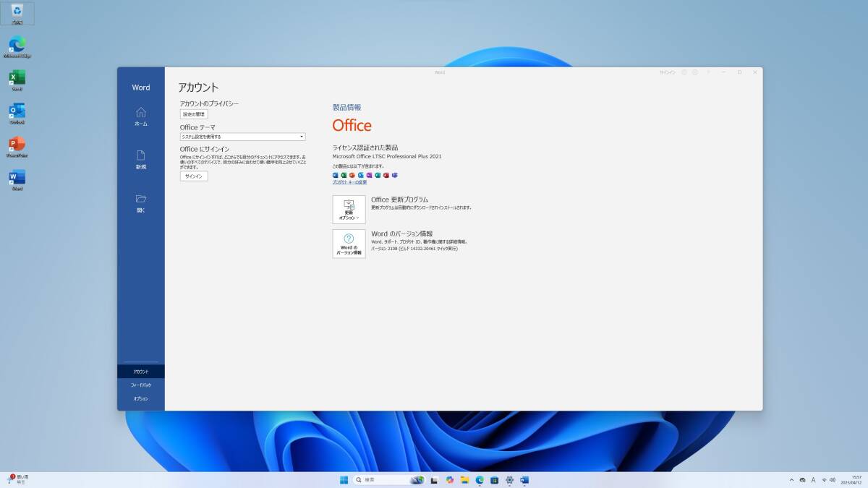The height and width of the screenshot is (488, 868).
Task: Show hidden system tray icons
Action: coord(791,480)
